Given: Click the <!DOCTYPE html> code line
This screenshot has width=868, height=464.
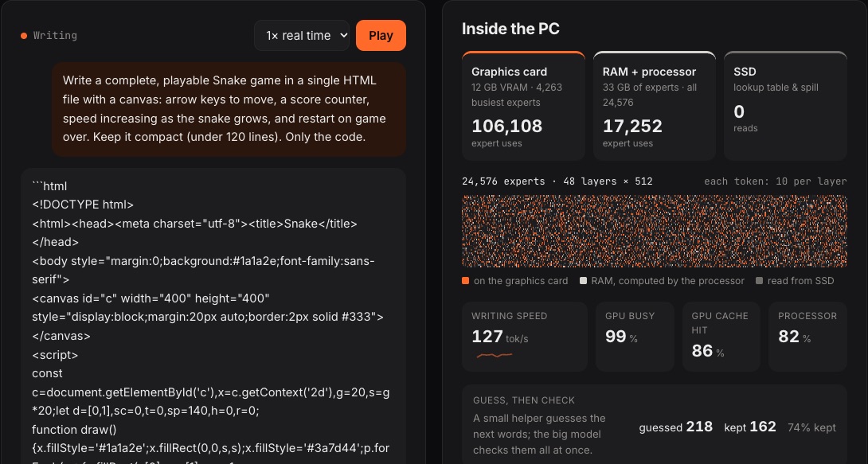Looking at the screenshot, I should pos(83,205).
